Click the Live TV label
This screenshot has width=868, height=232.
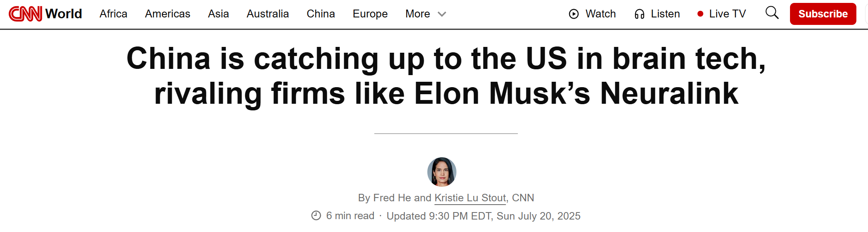pyautogui.click(x=727, y=14)
